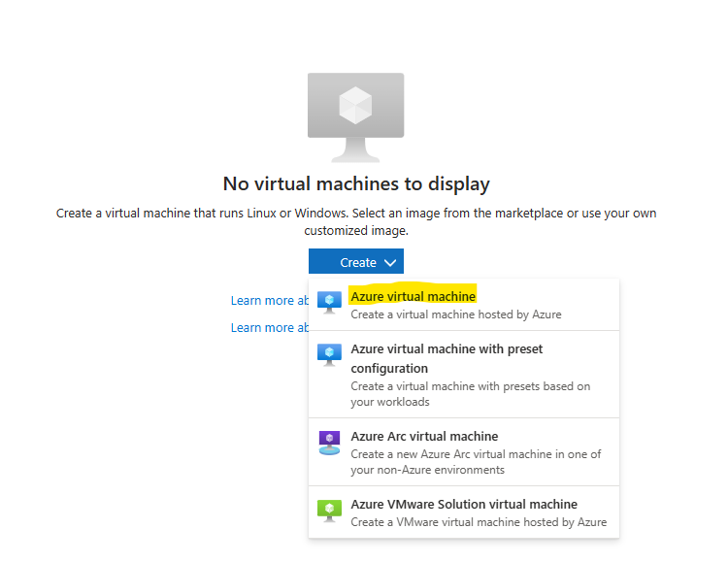This screenshot has height=562, width=728.
Task: Click the Azure virtual machine blue monitor icon
Action: [x=329, y=302]
